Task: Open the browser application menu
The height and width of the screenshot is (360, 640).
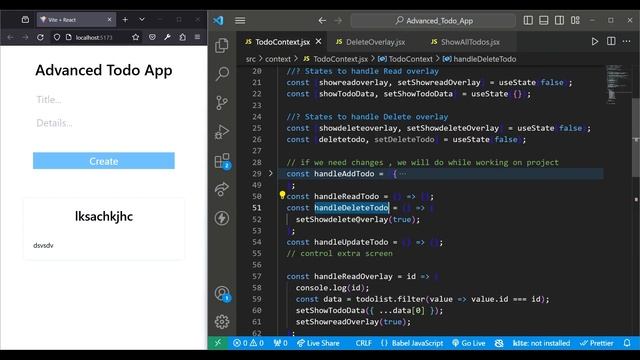Action: 198,37
